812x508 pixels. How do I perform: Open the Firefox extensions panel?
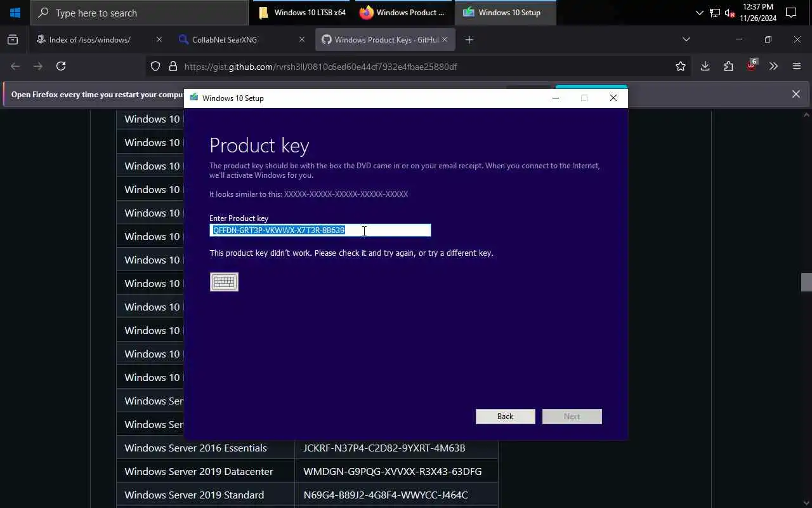pos(728,66)
